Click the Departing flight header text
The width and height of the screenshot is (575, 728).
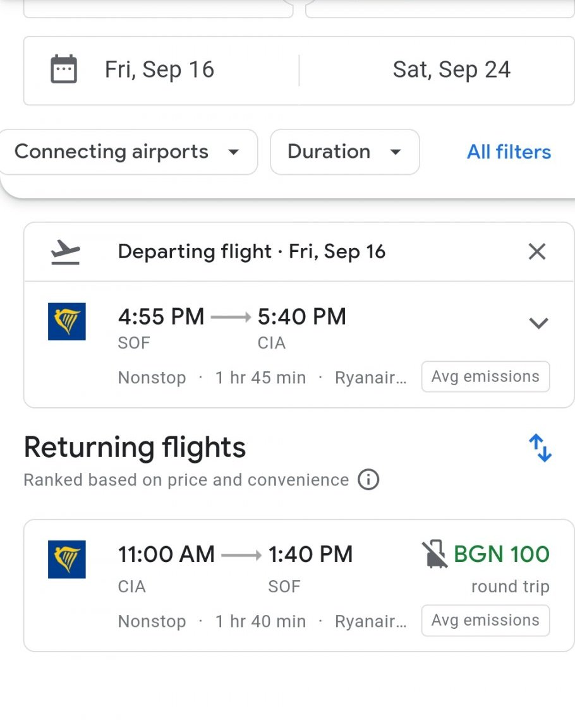pyautogui.click(x=251, y=252)
